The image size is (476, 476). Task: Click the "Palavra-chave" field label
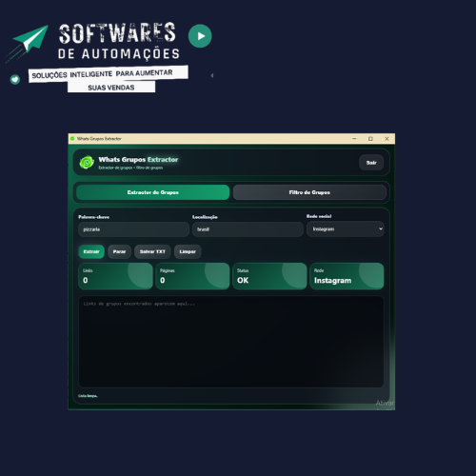pos(93,217)
